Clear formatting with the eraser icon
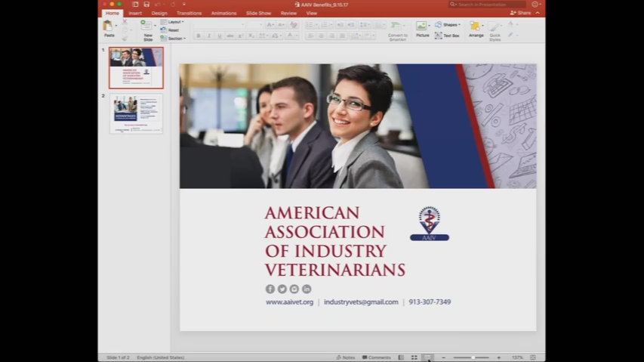The image size is (644, 362). point(293,25)
